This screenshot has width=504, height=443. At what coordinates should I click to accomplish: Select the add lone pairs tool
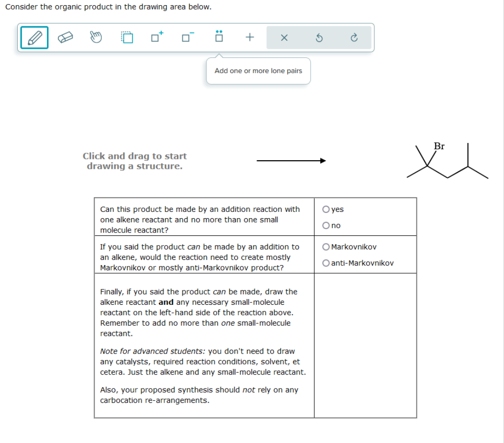pyautogui.click(x=218, y=37)
